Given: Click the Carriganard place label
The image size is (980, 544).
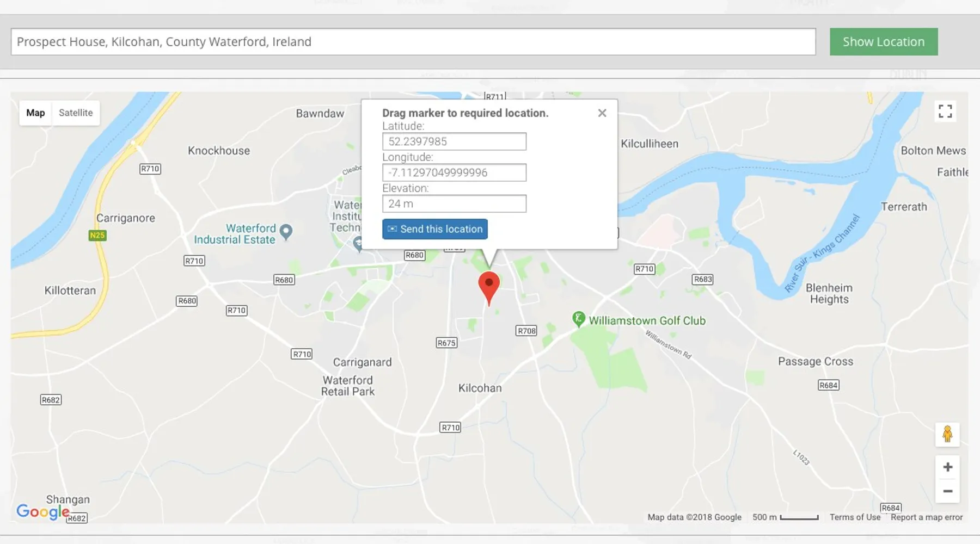Looking at the screenshot, I should coord(362,362).
